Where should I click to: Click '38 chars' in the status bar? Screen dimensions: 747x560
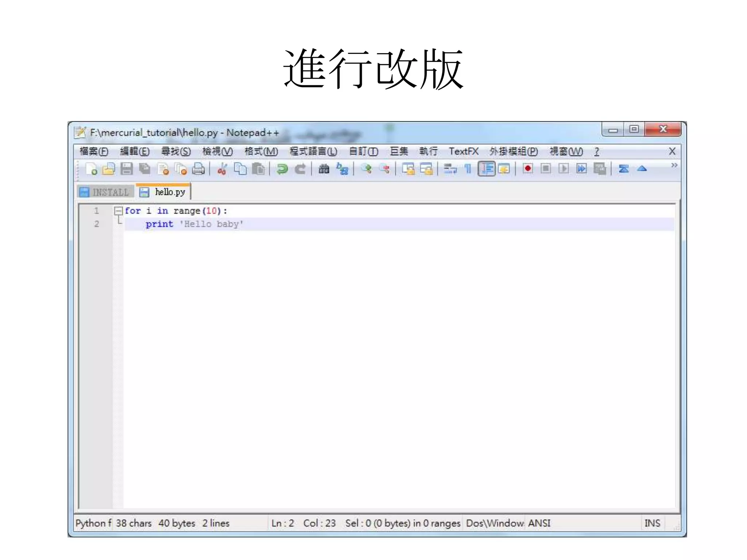133,523
